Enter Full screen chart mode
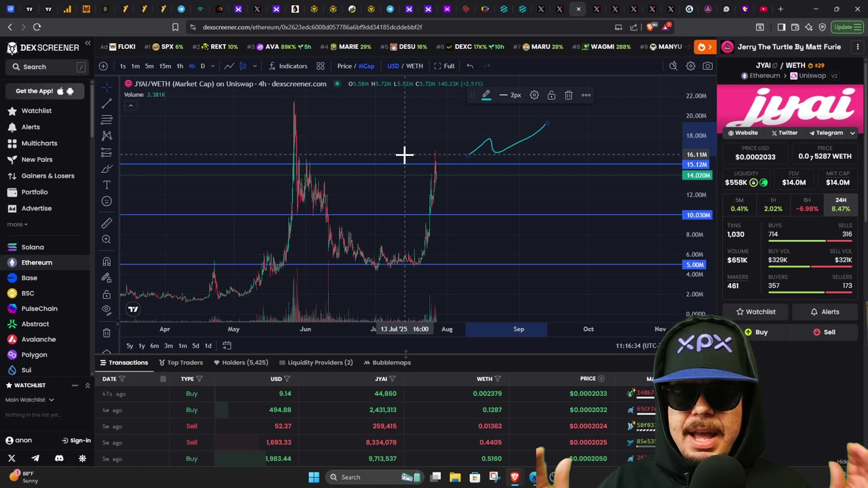 pos(444,66)
